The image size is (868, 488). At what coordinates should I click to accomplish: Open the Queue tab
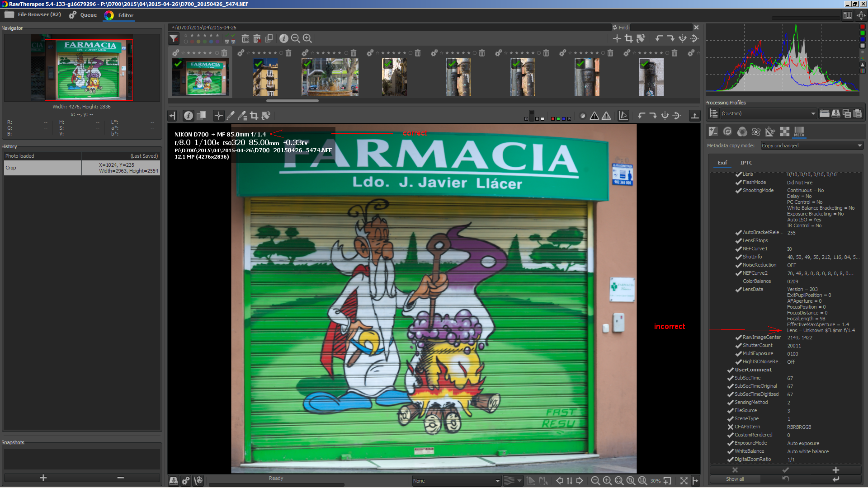pyautogui.click(x=83, y=15)
